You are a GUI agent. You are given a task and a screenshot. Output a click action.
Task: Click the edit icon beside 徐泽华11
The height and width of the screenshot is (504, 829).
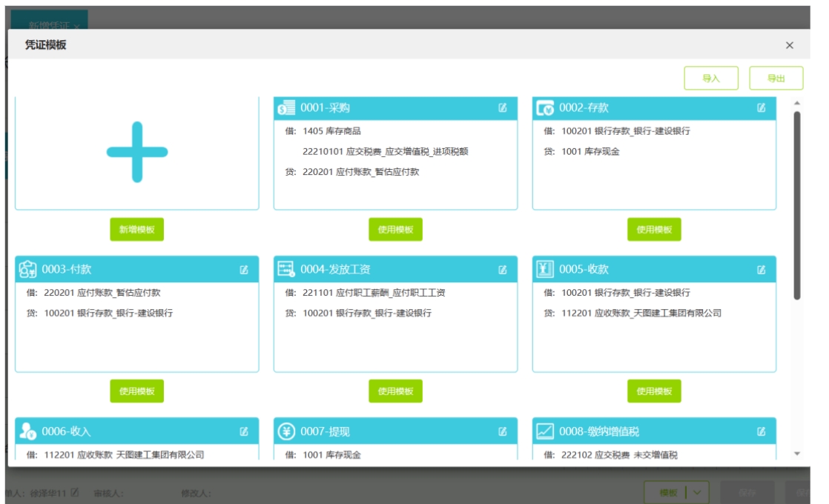(x=75, y=492)
